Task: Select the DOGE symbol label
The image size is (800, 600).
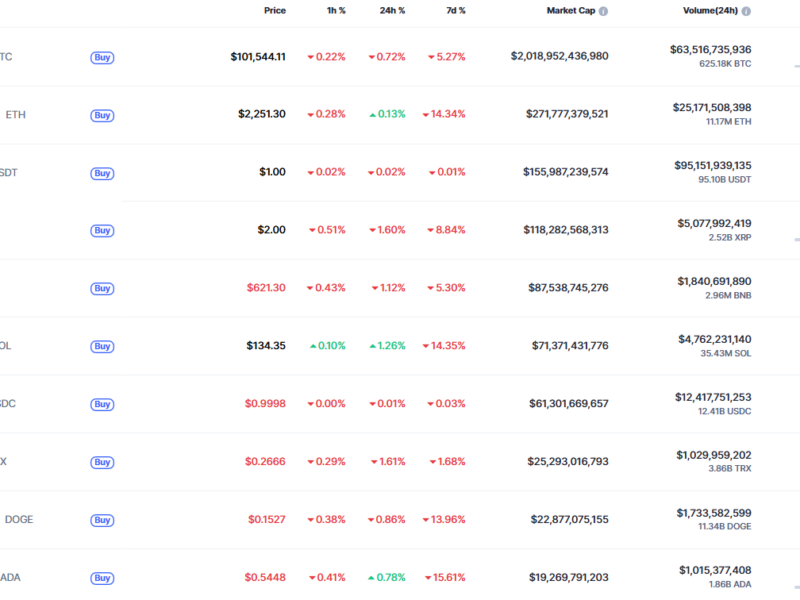Action: pos(19,519)
